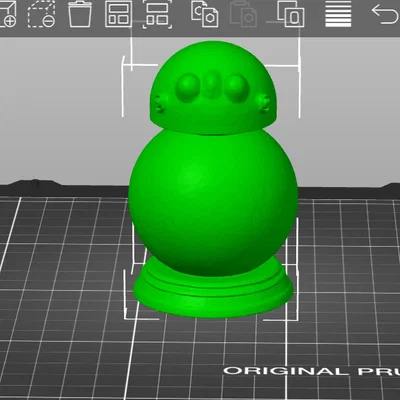Click the Delete selected object icon
400x400 pixels.
[x=41, y=14]
